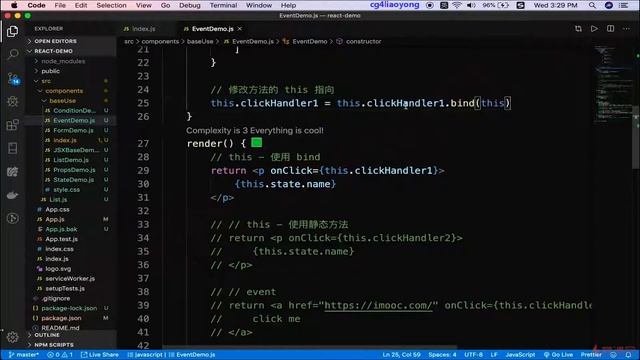Change language mode from JavaScript
Viewport: 640px width, 360px height.
point(520,355)
